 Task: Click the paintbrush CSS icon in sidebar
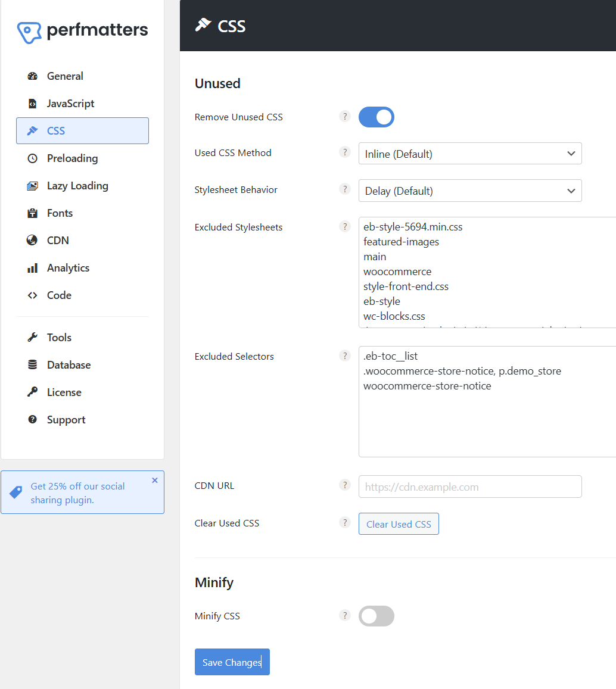[33, 130]
